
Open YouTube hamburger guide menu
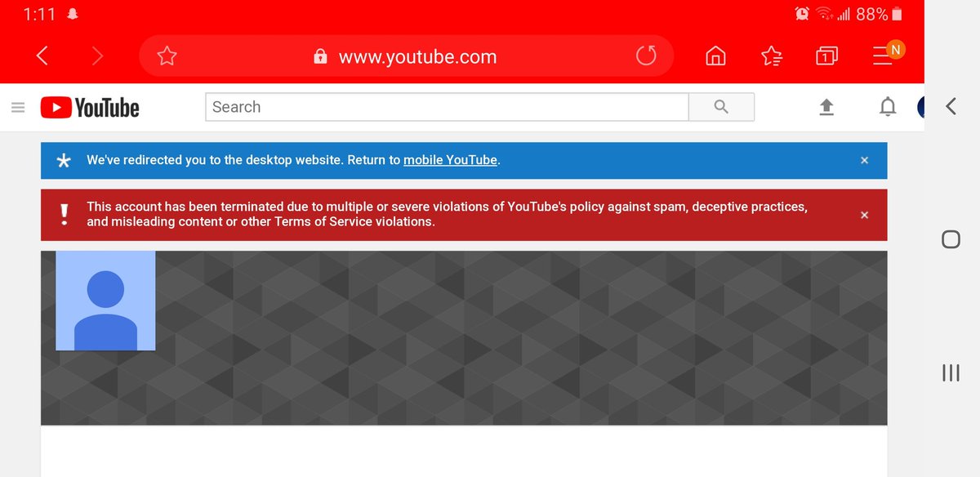(x=18, y=107)
